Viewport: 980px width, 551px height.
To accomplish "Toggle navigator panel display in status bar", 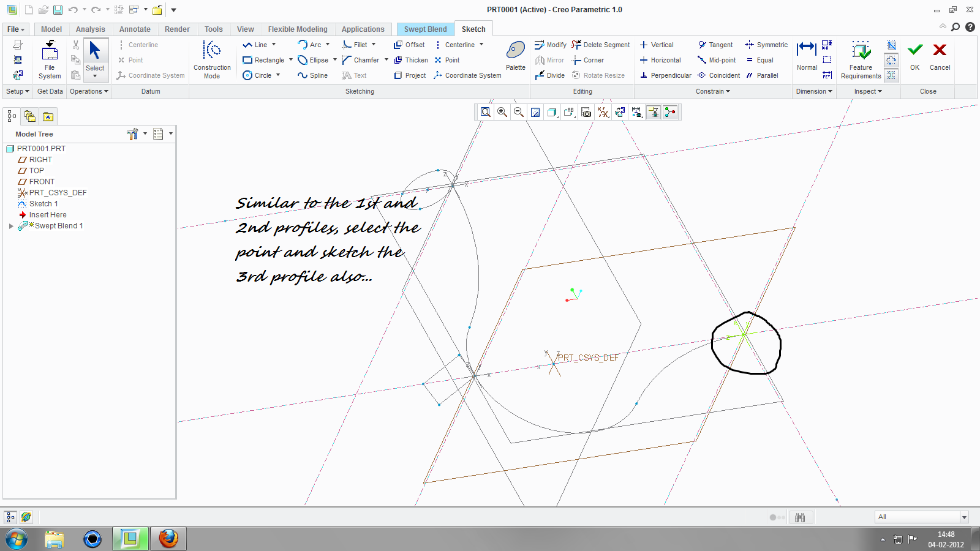I will point(10,517).
